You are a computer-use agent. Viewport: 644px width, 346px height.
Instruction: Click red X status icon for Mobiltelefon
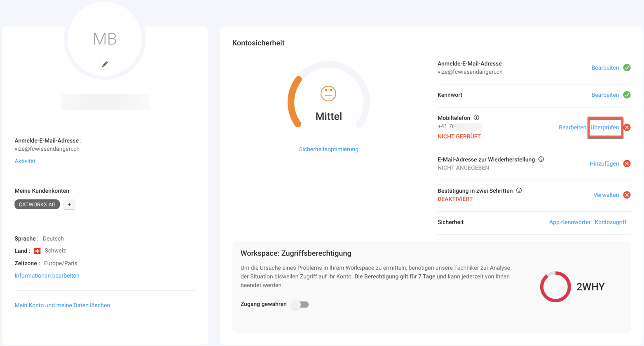click(627, 127)
